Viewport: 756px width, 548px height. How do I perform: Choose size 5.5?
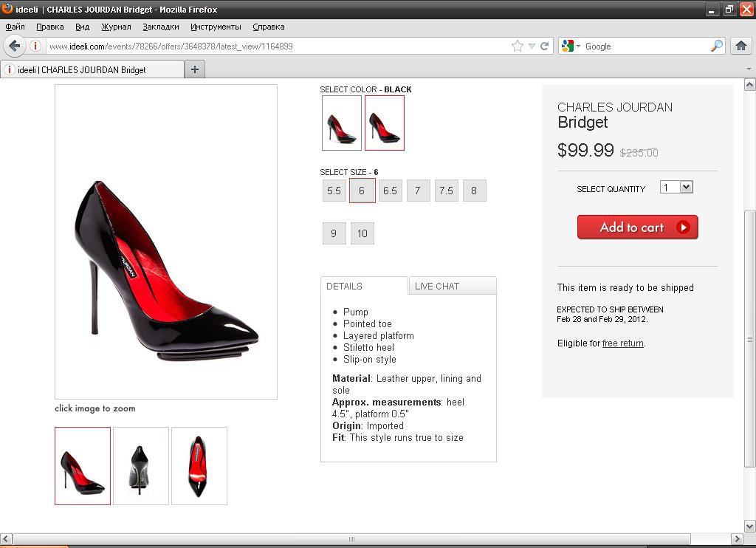click(x=334, y=191)
